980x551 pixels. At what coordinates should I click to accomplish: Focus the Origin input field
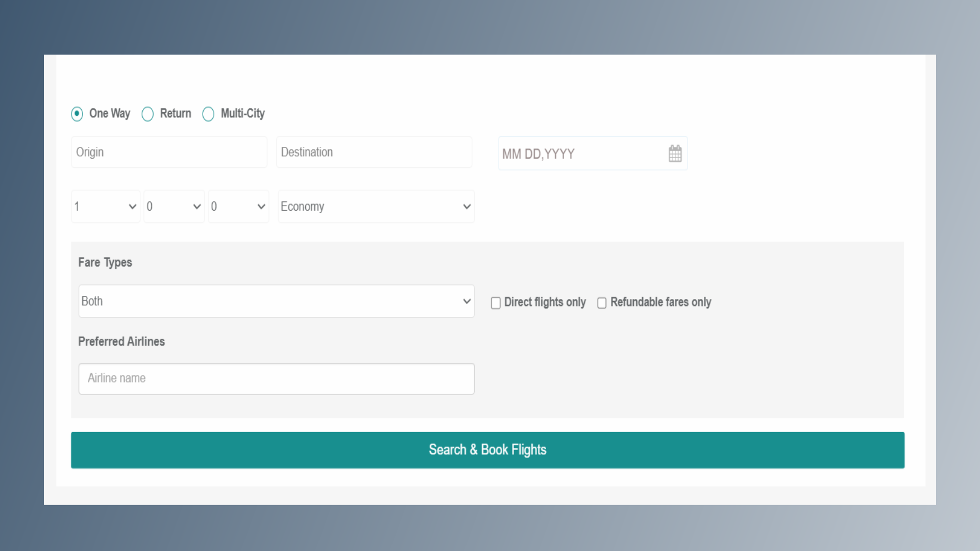[x=169, y=152]
